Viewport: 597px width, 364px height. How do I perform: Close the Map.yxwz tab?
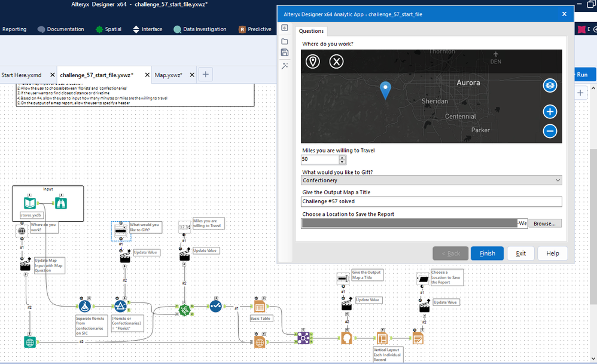[192, 75]
